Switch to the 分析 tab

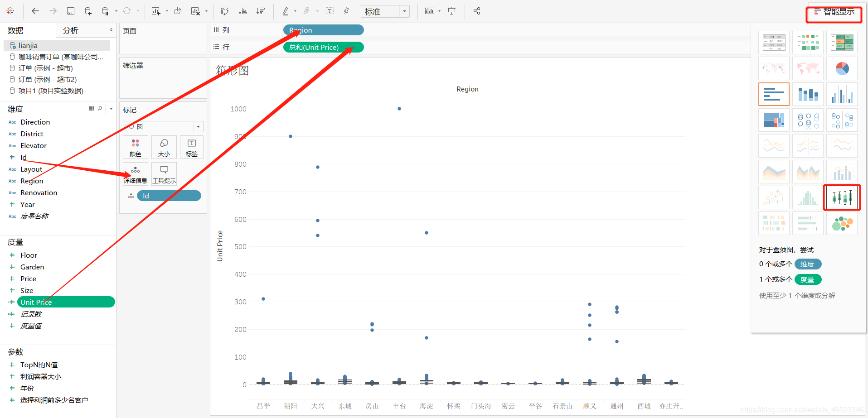click(x=71, y=30)
